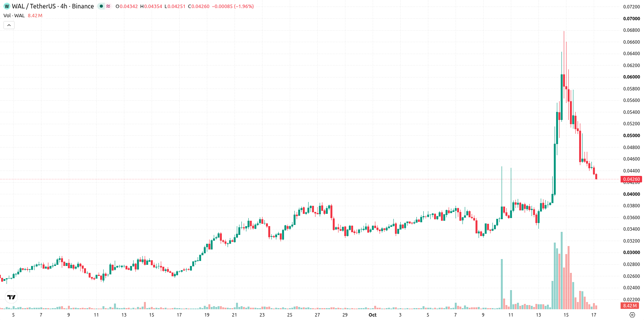The image size is (644, 320).
Task: Click the green market status dot
Action: coord(101,6)
